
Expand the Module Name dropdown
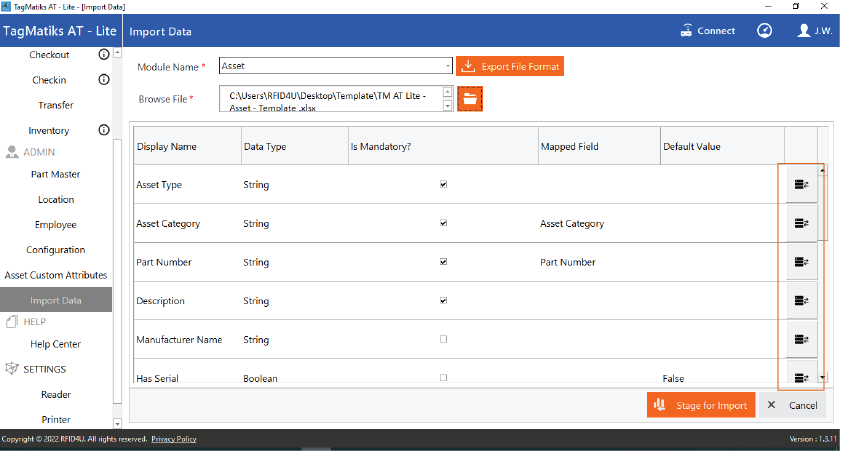click(448, 66)
